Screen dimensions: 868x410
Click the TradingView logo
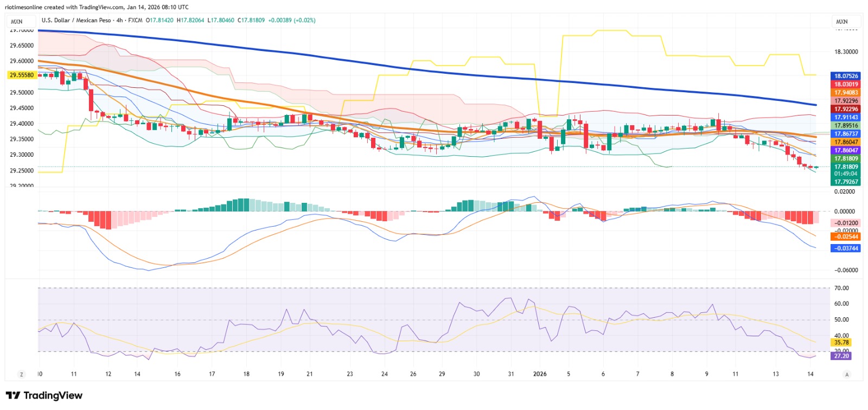44,395
